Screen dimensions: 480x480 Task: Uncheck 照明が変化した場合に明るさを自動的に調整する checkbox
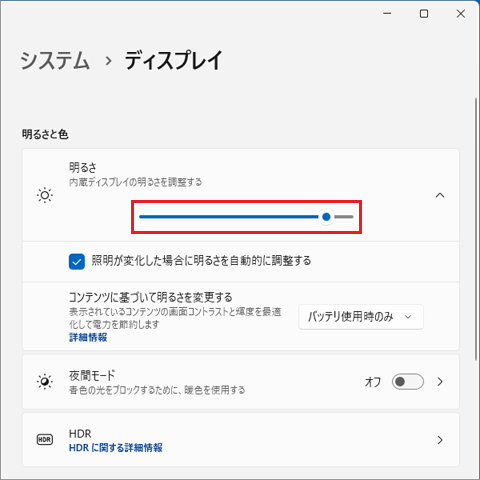pyautogui.click(x=77, y=261)
